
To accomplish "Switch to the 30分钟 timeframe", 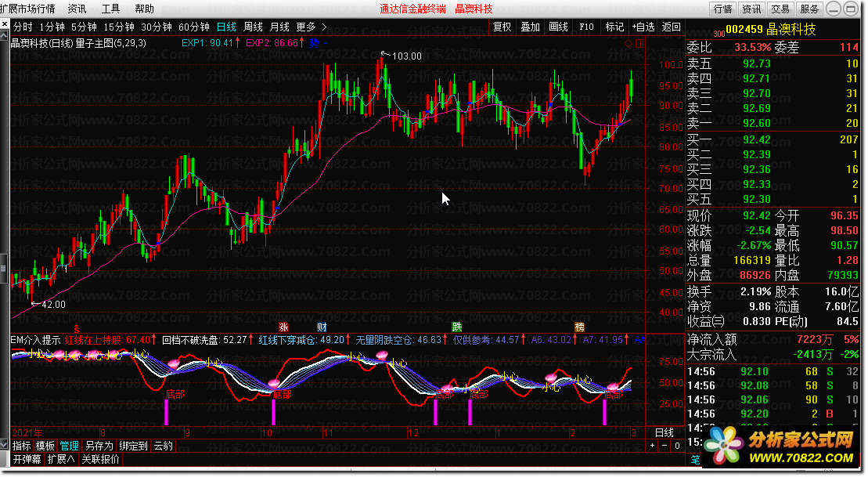I will tap(157, 27).
